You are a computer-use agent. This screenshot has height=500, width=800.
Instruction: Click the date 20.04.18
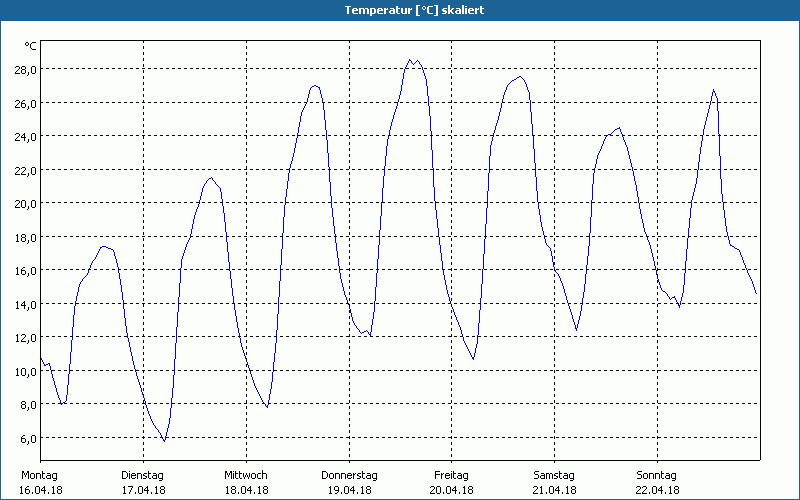pos(452,490)
